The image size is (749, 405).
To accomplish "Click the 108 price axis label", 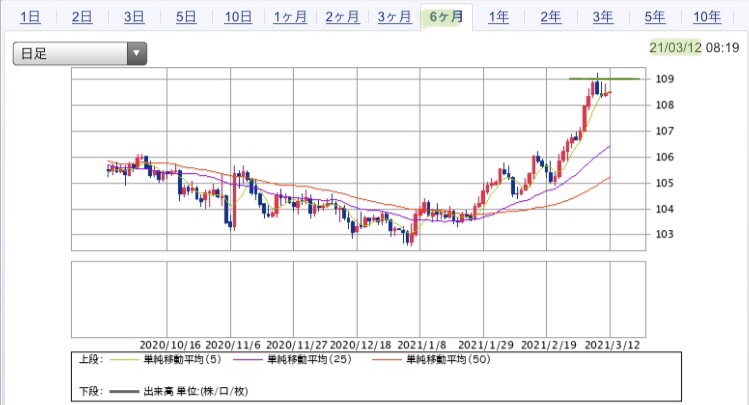I will 664,105.
